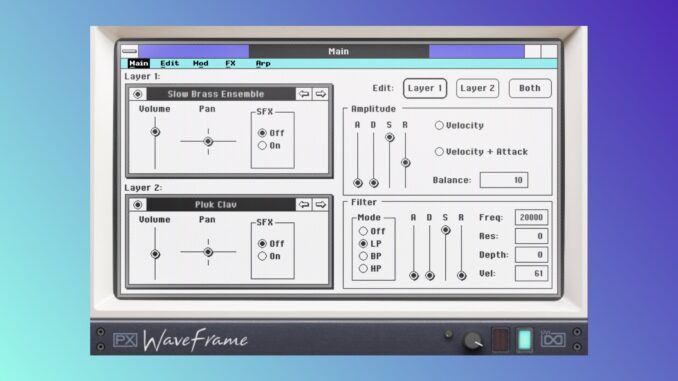
Task: Open the Mod menu tab
Action: click(200, 64)
